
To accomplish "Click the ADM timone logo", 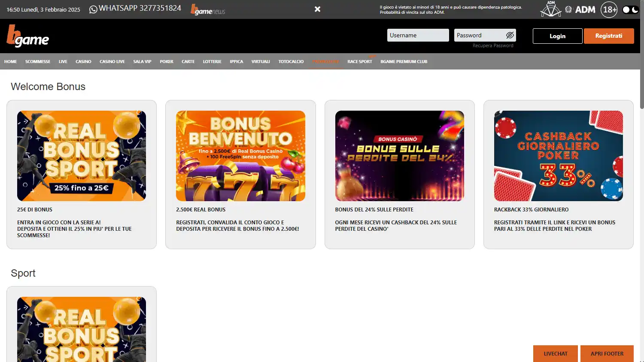I will tap(551, 9).
